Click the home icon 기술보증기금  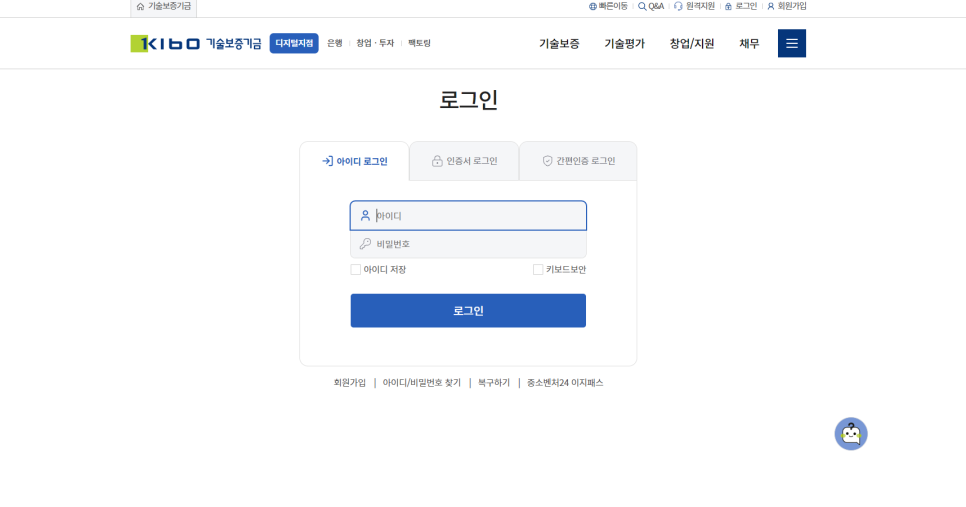163,6
